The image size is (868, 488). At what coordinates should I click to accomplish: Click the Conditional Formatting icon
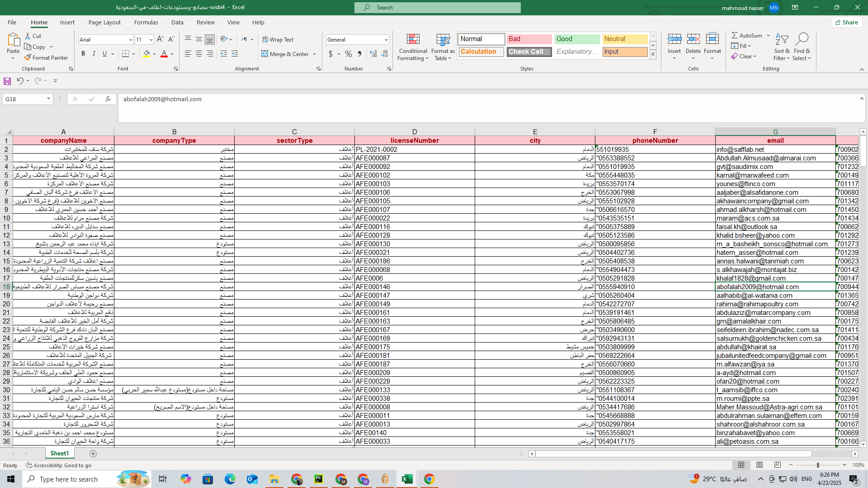pyautogui.click(x=413, y=40)
